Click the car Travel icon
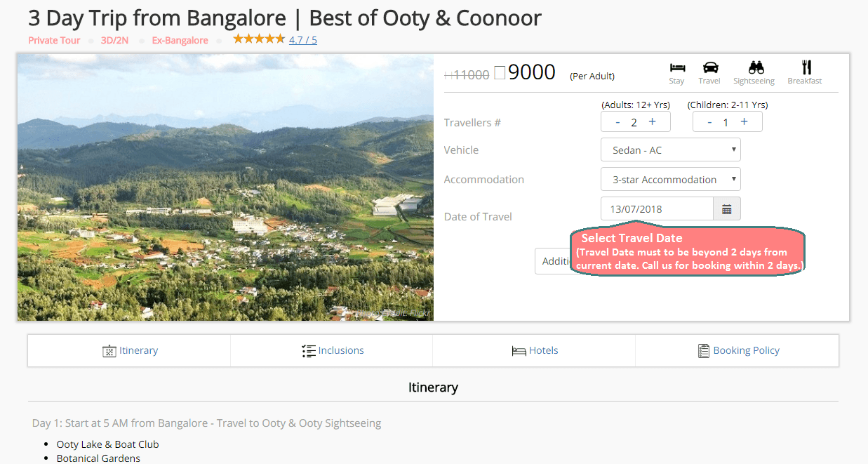Image resolution: width=868 pixels, height=464 pixels. click(710, 68)
